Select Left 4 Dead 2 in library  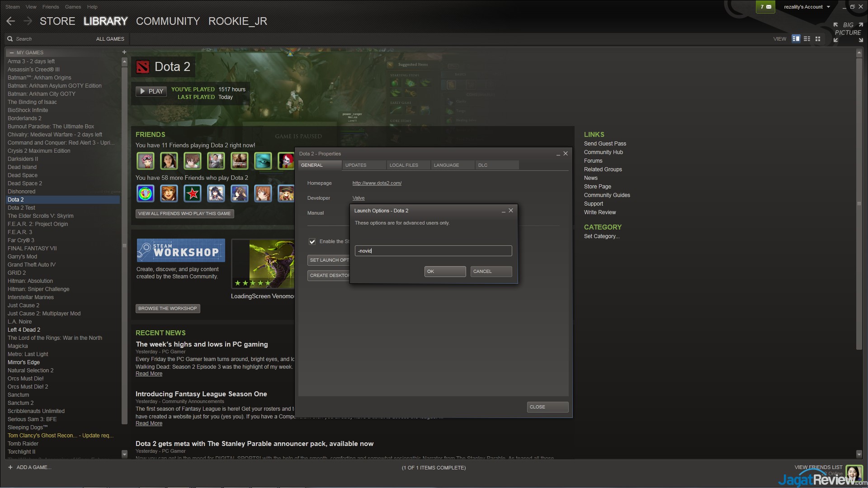point(24,330)
